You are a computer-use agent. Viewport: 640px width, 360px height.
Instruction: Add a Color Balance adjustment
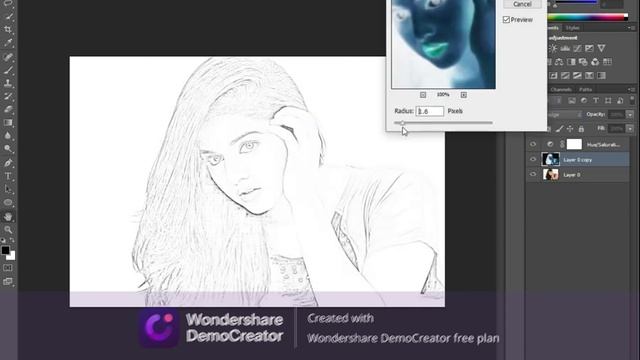(559, 62)
